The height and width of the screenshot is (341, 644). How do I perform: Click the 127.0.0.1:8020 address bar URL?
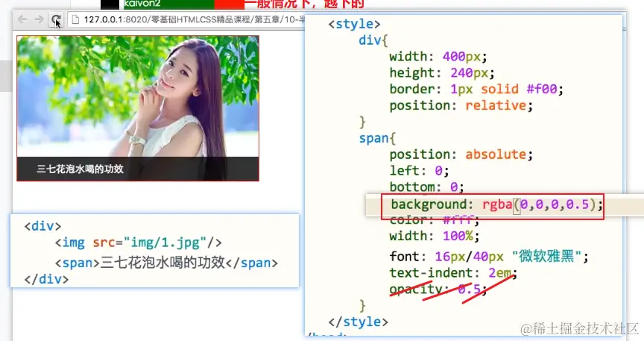[x=195, y=19]
